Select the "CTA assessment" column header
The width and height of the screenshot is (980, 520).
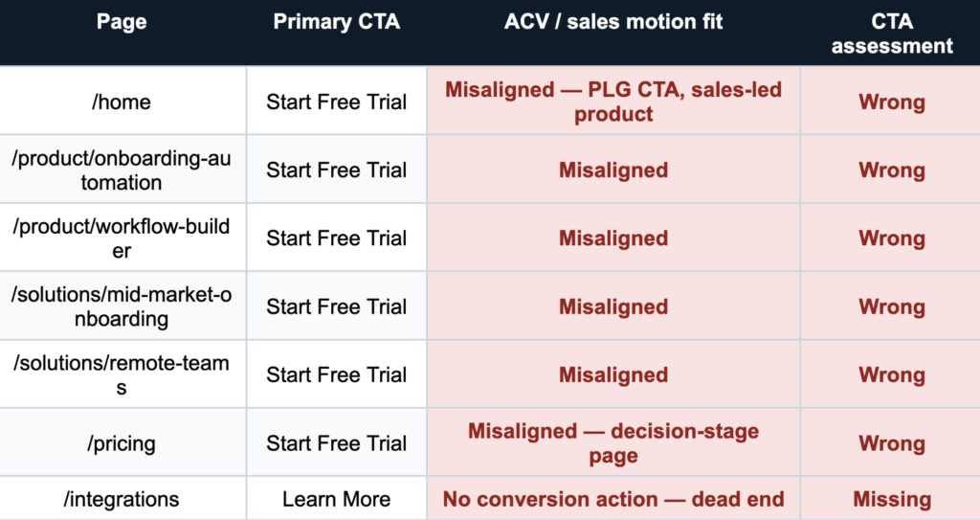[891, 34]
